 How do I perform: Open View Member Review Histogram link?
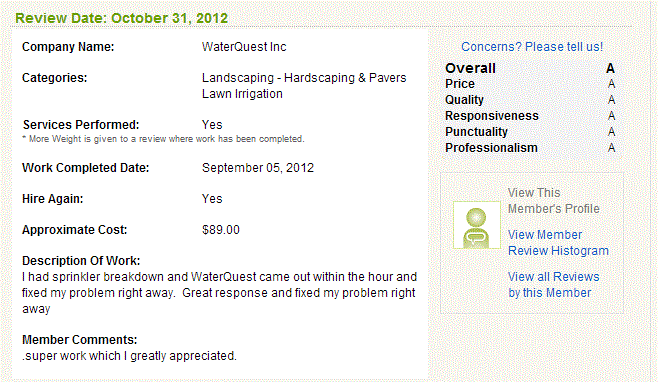(x=558, y=243)
